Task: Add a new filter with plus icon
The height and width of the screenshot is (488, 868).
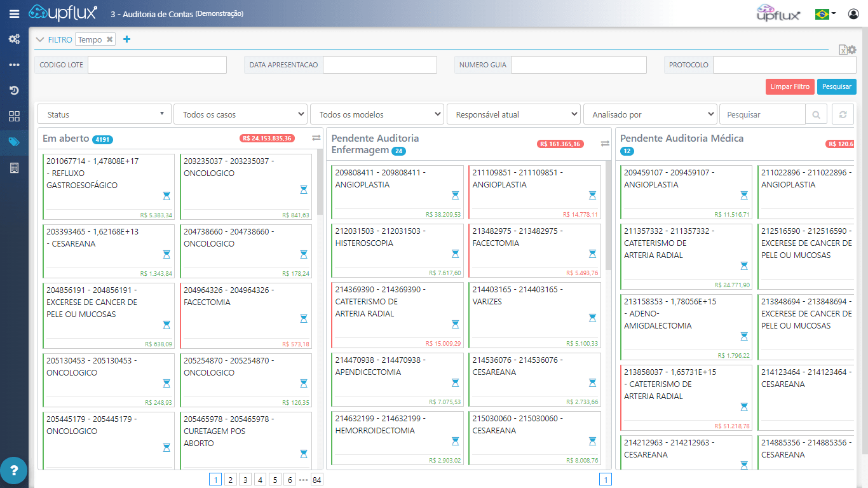Action: click(x=126, y=39)
